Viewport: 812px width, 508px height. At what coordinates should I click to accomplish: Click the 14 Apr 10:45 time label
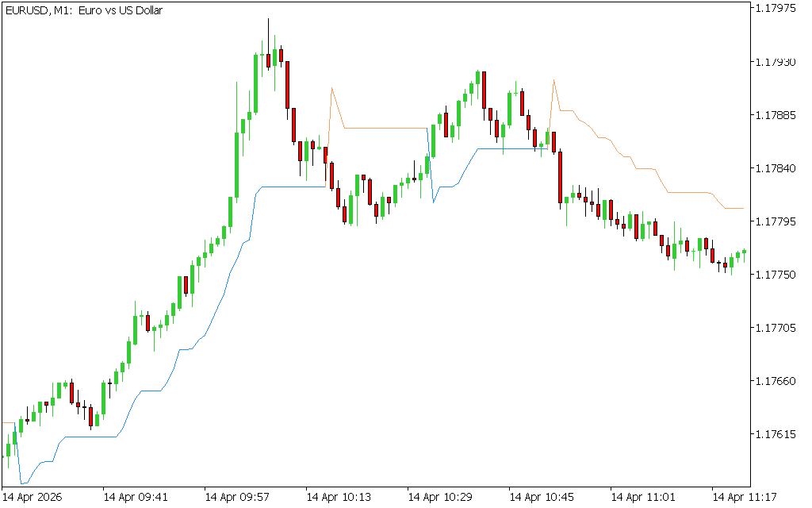click(x=542, y=498)
